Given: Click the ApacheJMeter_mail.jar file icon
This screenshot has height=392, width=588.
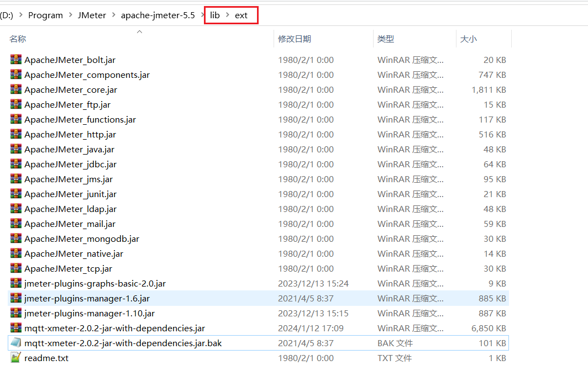Looking at the screenshot, I should pyautogui.click(x=15, y=224).
